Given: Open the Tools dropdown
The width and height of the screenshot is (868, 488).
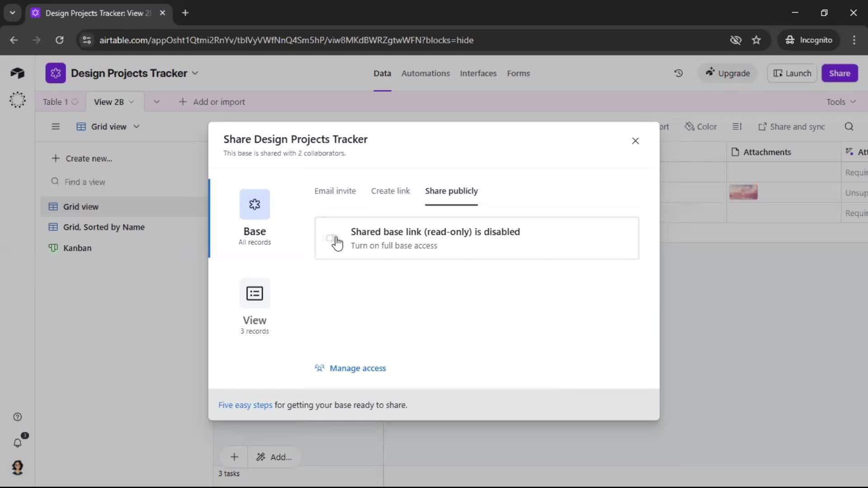Looking at the screenshot, I should pyautogui.click(x=841, y=102).
